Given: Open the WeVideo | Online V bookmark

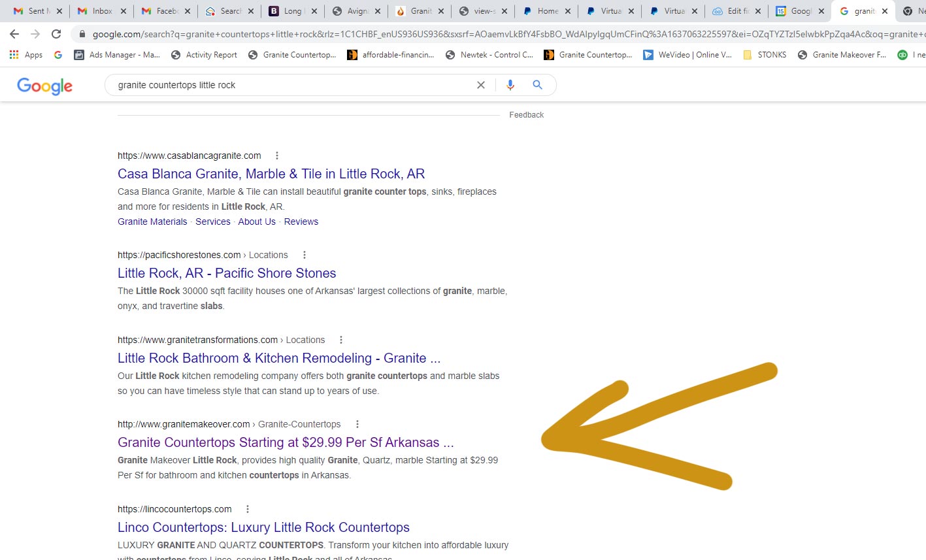Looking at the screenshot, I should click(x=687, y=55).
